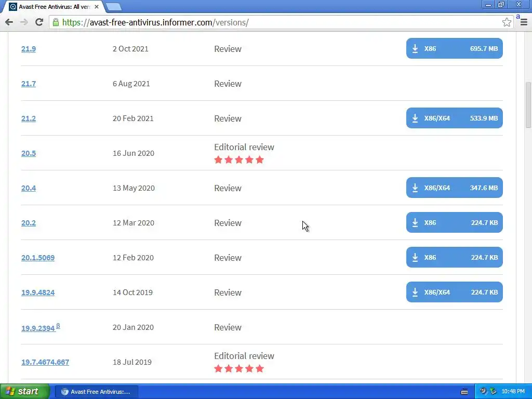Click the Avast Free Antivirus taskbar button
532x399 pixels.
pos(97,392)
